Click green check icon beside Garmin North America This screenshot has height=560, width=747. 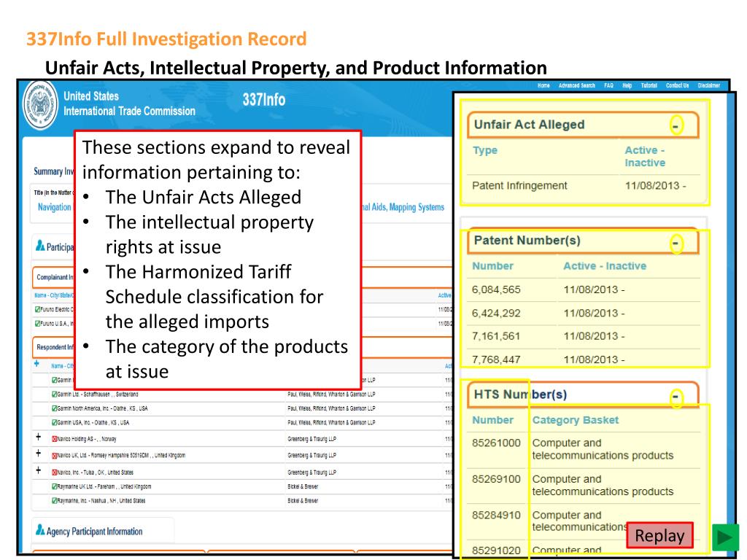tap(54, 408)
